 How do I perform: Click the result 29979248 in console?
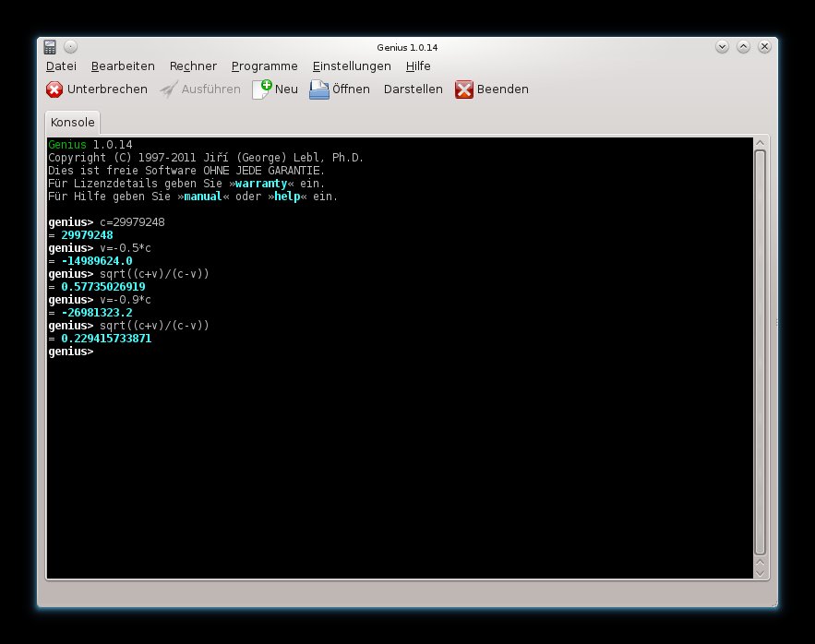(x=87, y=235)
